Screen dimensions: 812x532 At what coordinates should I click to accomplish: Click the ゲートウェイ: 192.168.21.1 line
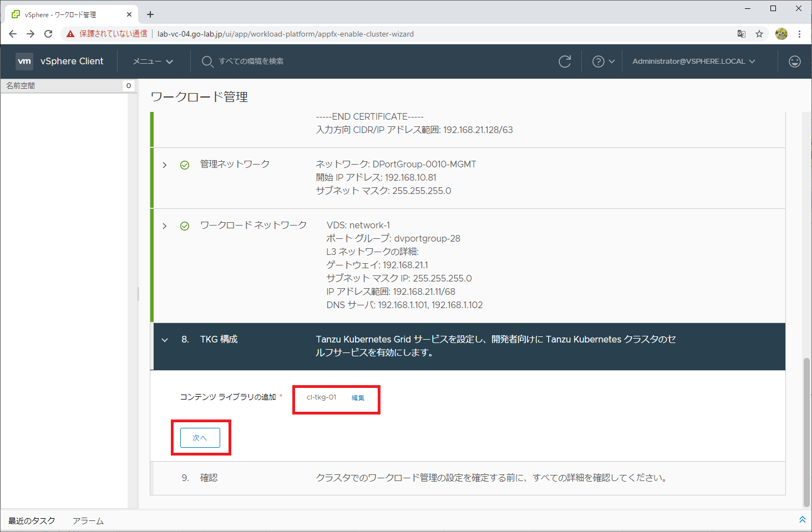pyautogui.click(x=377, y=265)
